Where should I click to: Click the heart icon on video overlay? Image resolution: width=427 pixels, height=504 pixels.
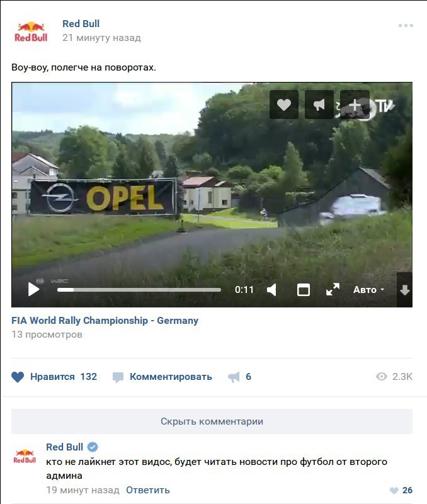283,105
